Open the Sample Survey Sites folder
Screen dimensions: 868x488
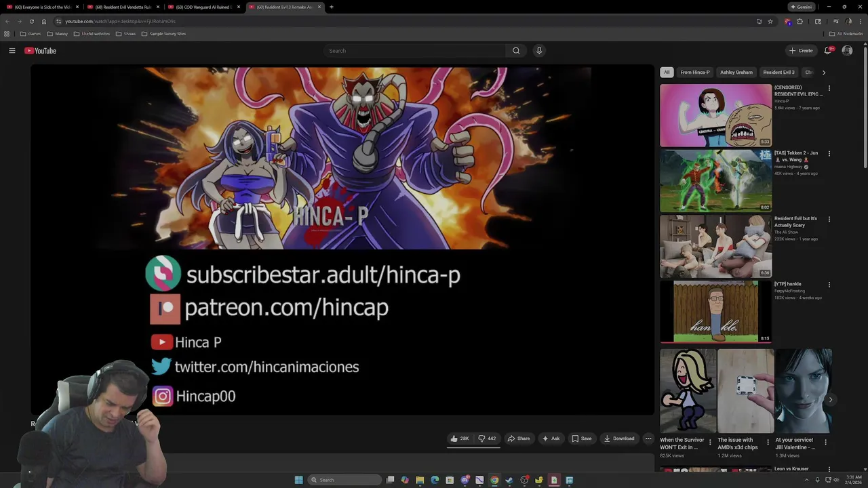pyautogui.click(x=164, y=34)
